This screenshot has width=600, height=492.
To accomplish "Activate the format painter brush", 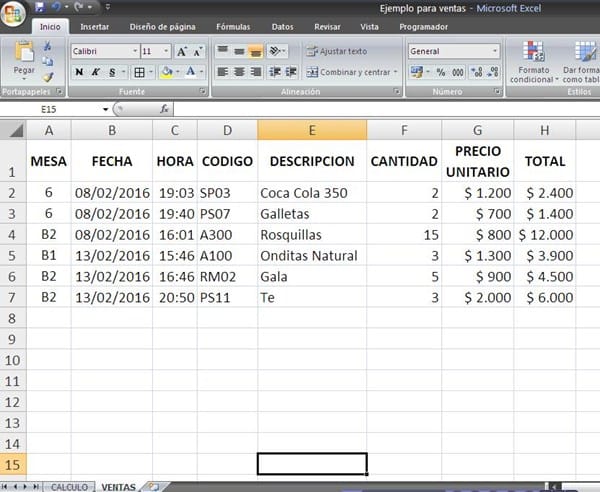I will point(47,77).
